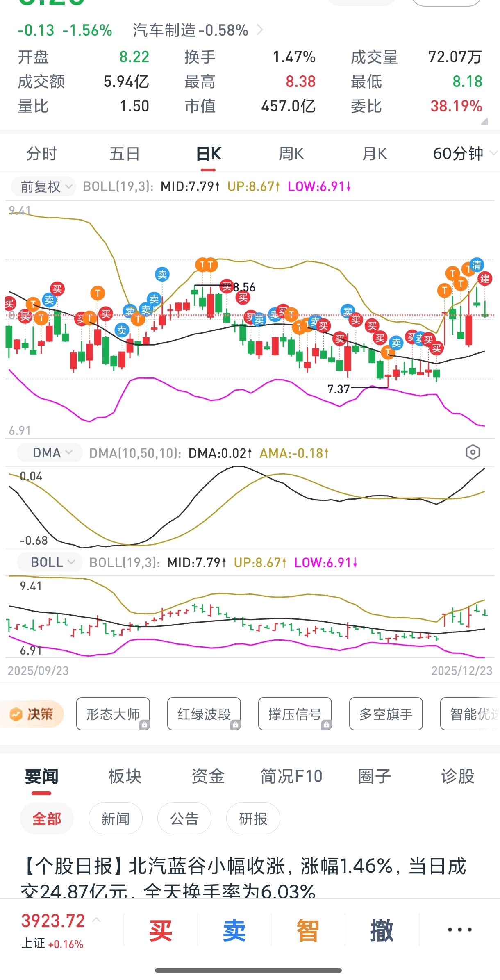500x980 pixels.
Task: Open the three-dots more menu
Action: pos(459,930)
